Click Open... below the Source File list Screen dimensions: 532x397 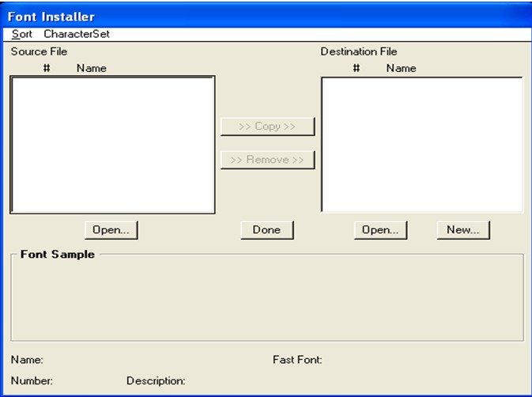111,229
